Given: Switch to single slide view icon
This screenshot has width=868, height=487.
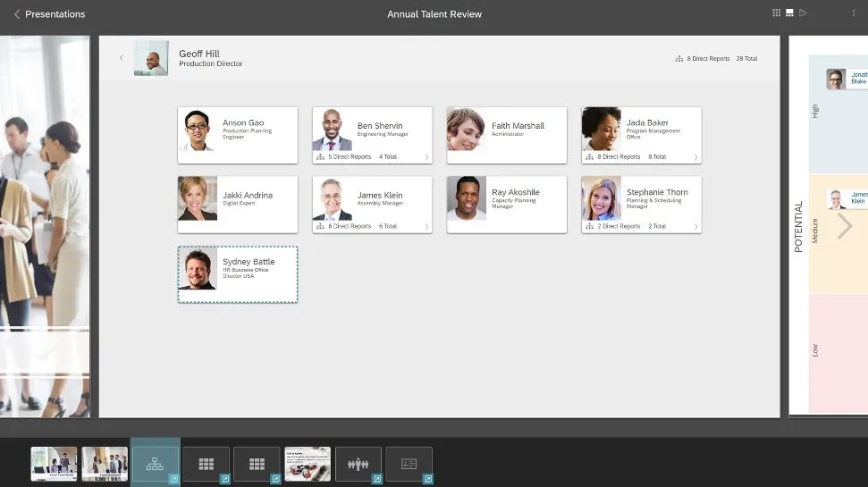Looking at the screenshot, I should pyautogui.click(x=789, y=13).
